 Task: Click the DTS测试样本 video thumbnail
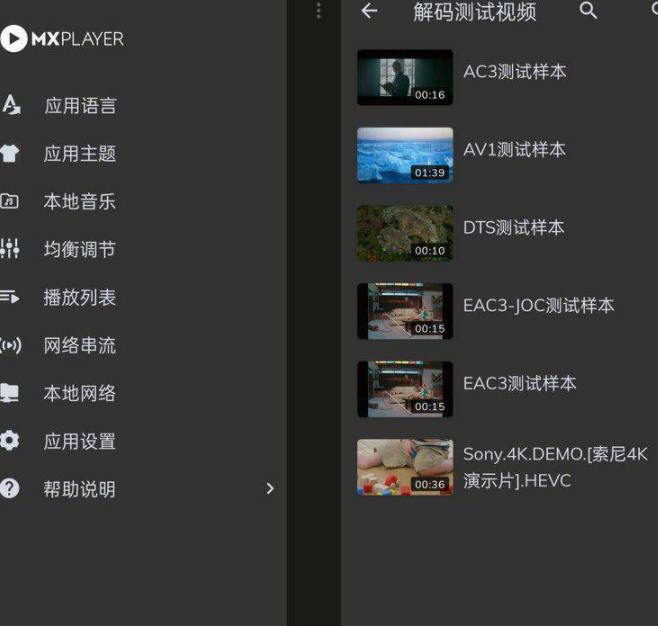point(405,233)
